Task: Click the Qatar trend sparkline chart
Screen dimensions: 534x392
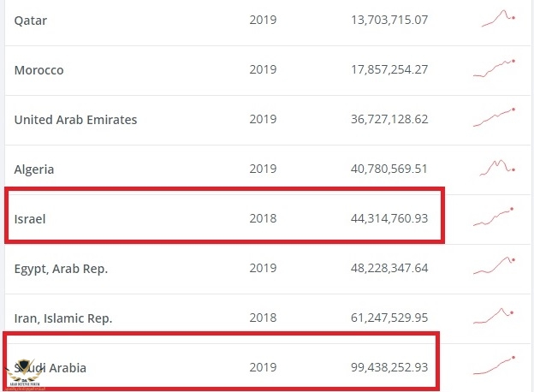Action: click(x=498, y=19)
